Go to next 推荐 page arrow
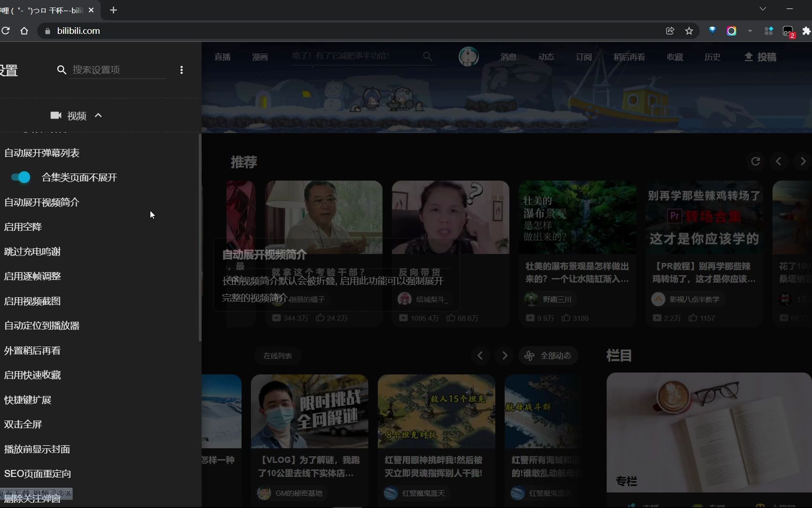Image resolution: width=812 pixels, height=508 pixels. pyautogui.click(x=803, y=161)
